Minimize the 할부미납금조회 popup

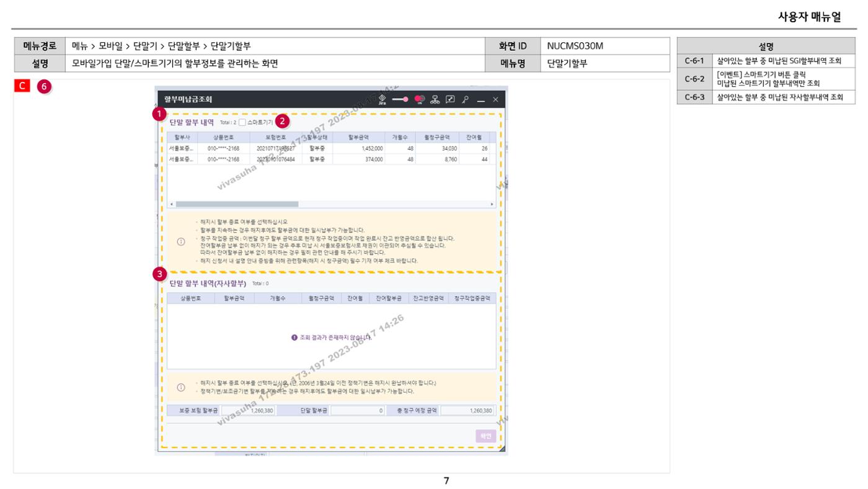(481, 100)
